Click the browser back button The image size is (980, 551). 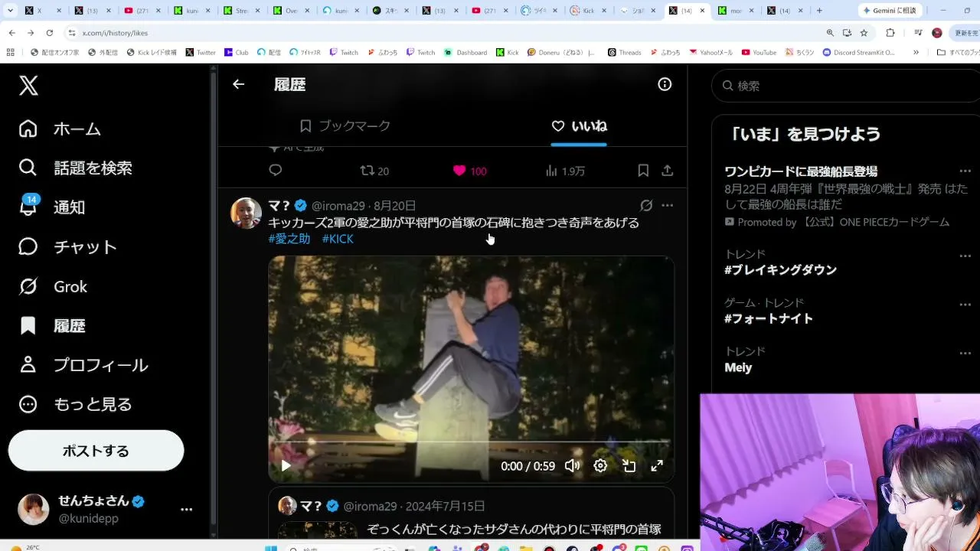pyautogui.click(x=11, y=33)
